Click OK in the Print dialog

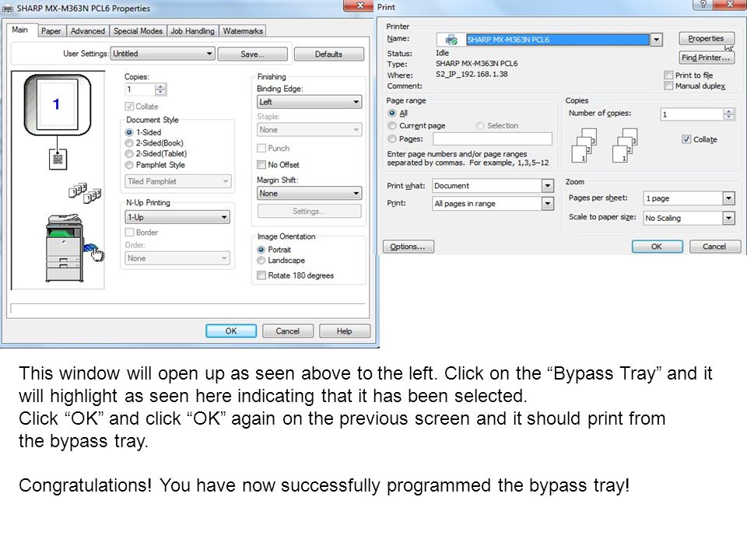pyautogui.click(x=657, y=247)
